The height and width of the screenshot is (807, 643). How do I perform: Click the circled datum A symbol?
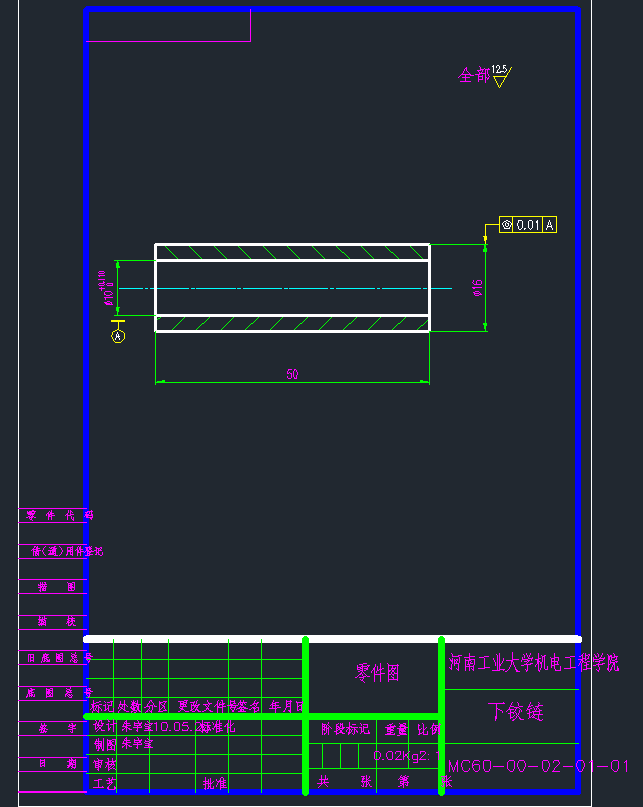tap(118, 336)
